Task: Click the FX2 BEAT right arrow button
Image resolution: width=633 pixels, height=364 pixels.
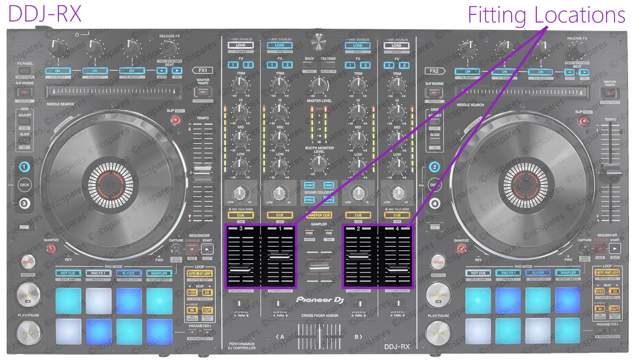Action: (584, 72)
